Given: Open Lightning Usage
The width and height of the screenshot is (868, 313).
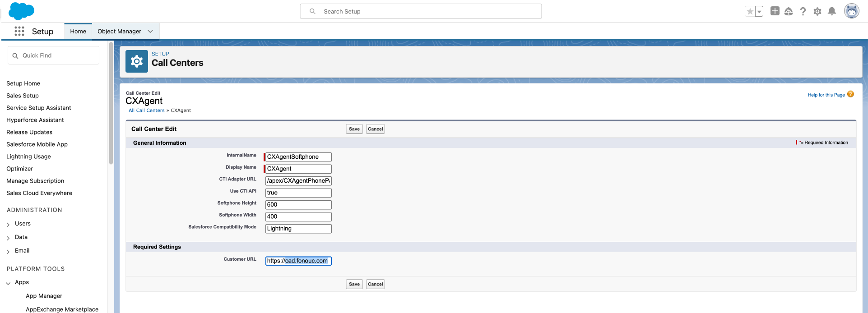Looking at the screenshot, I should [x=28, y=156].
